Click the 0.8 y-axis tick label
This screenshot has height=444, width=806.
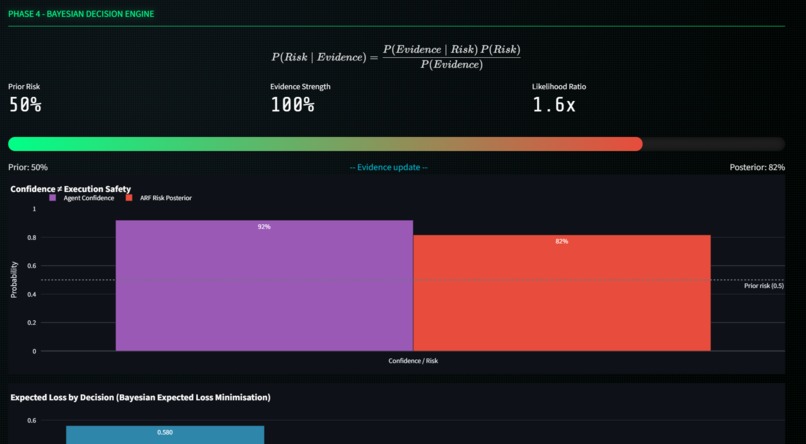click(x=33, y=237)
